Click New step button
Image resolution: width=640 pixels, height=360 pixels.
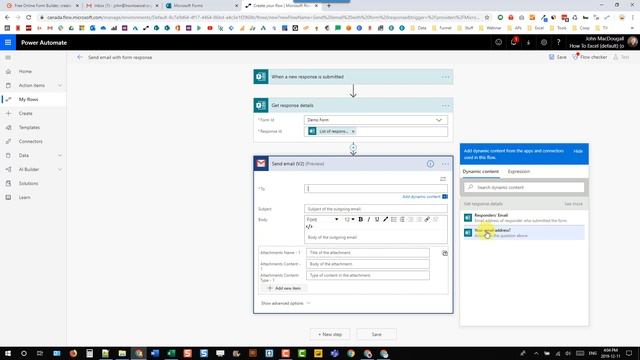[x=330, y=334]
